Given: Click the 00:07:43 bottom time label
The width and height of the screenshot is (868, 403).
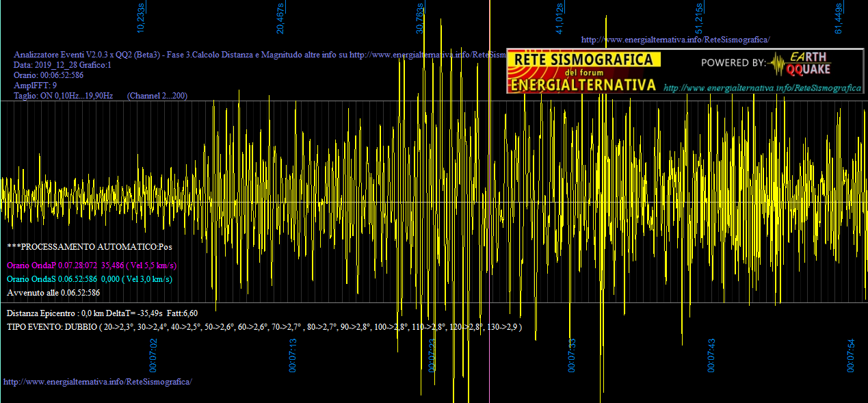Looking at the screenshot, I should click(711, 355).
